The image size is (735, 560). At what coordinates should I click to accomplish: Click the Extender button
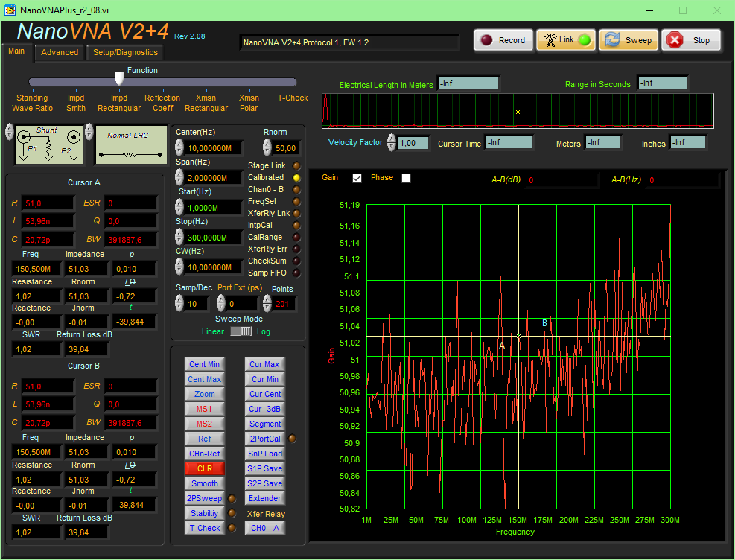coord(265,499)
